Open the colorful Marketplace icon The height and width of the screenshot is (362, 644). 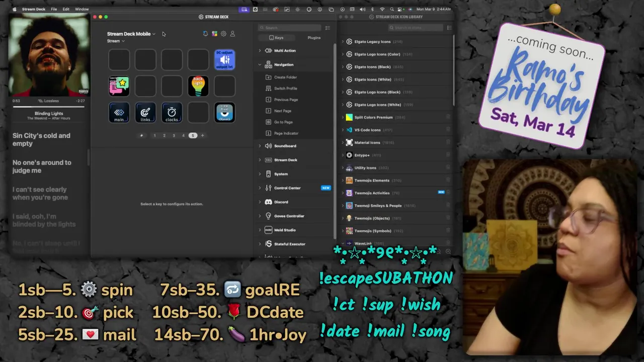[214, 34]
